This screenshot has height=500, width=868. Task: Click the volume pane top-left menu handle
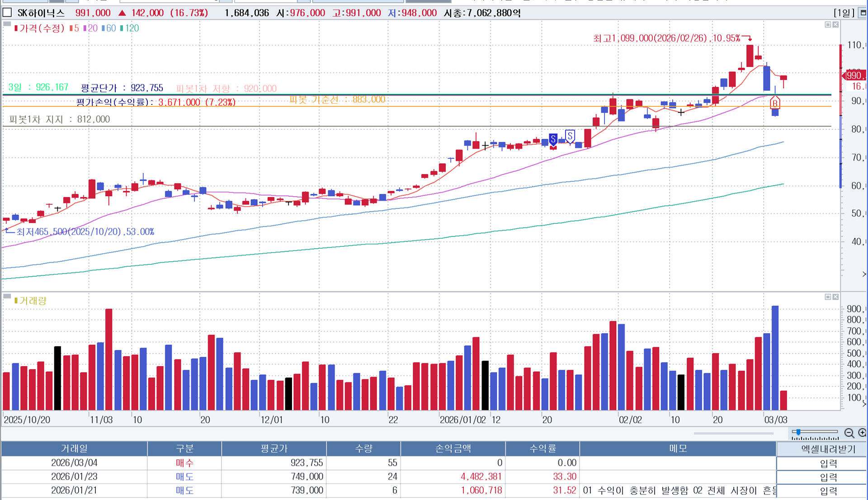click(7, 297)
